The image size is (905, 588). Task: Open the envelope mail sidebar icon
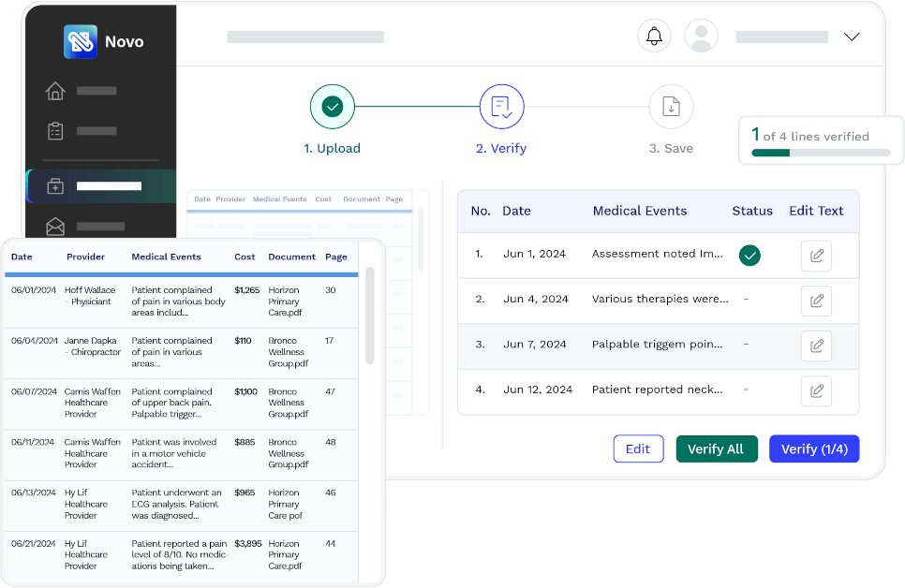pos(55,227)
